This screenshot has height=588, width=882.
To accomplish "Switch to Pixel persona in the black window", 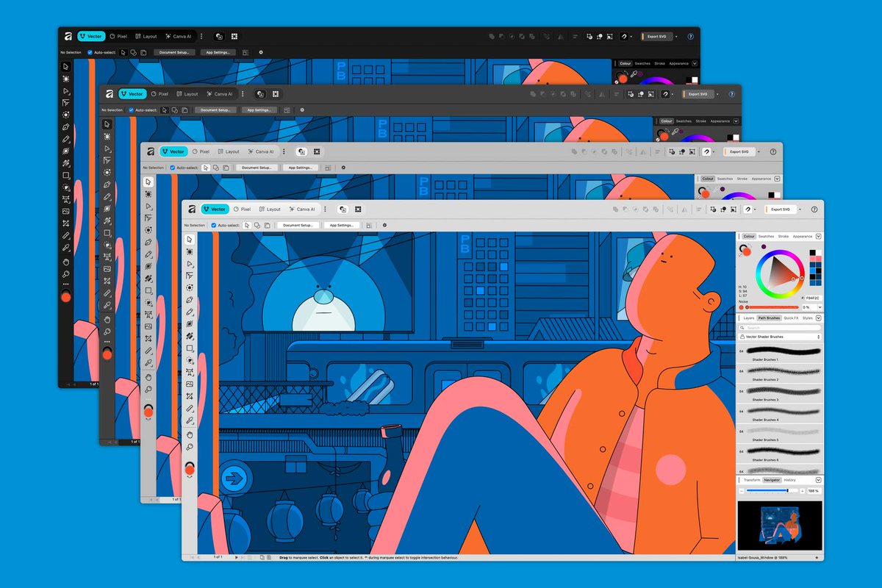I will point(118,35).
